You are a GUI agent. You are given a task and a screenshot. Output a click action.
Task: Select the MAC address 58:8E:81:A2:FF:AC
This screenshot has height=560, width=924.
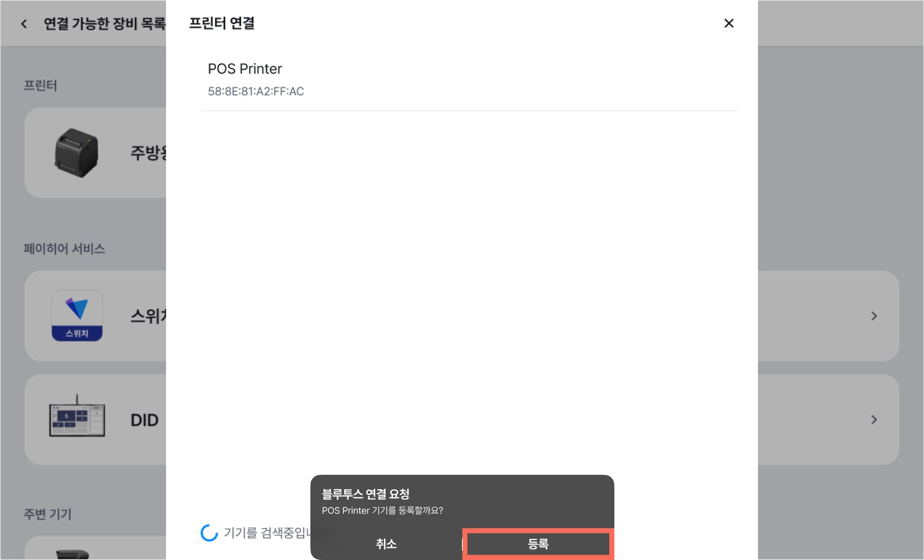[x=256, y=92]
